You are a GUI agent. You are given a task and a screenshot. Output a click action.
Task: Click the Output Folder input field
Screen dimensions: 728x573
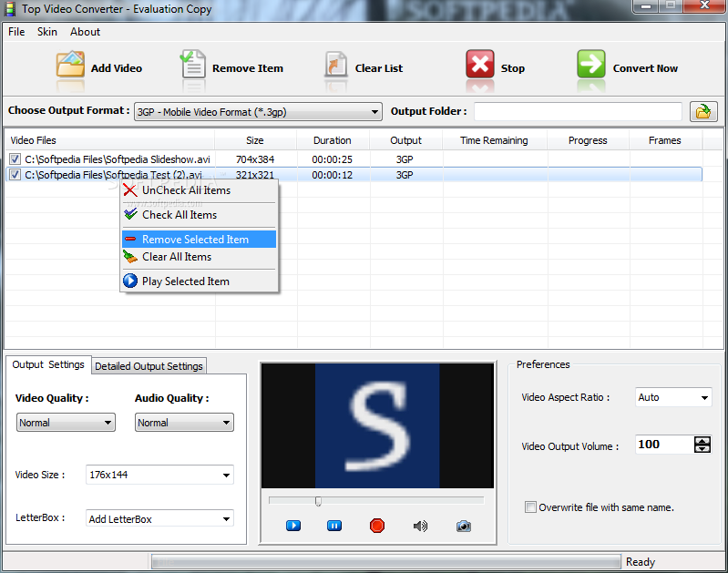(578, 111)
